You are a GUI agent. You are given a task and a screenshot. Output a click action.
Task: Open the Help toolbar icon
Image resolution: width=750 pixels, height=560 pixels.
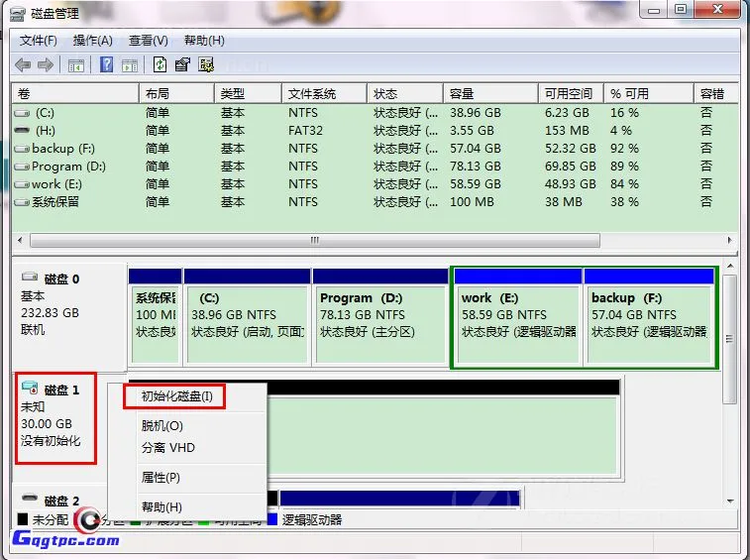point(106,64)
